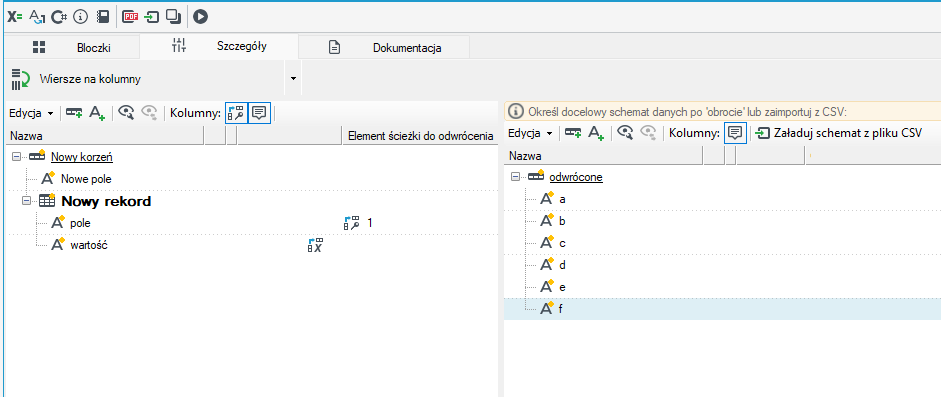
Task: Toggle path element column button in left panel
Action: (236, 113)
